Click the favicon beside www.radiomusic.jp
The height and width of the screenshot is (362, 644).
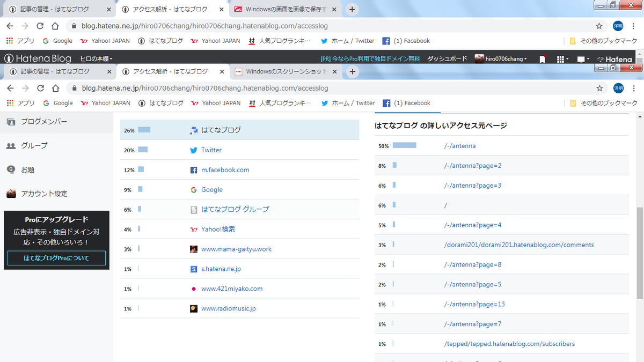tap(194, 308)
